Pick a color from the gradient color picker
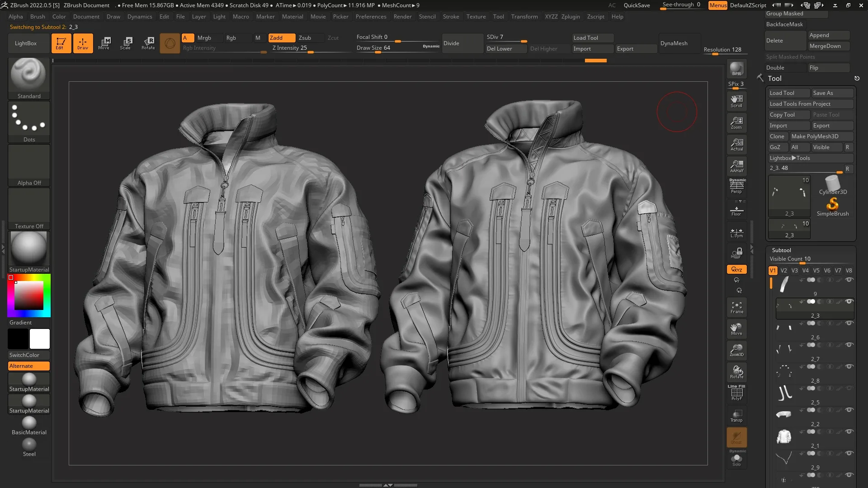The height and width of the screenshot is (488, 868). (28, 295)
